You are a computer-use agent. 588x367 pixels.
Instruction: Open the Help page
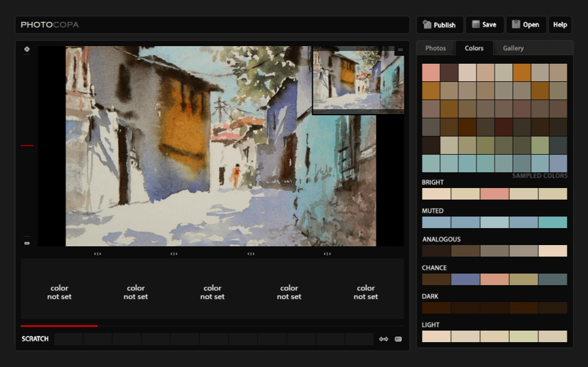560,25
